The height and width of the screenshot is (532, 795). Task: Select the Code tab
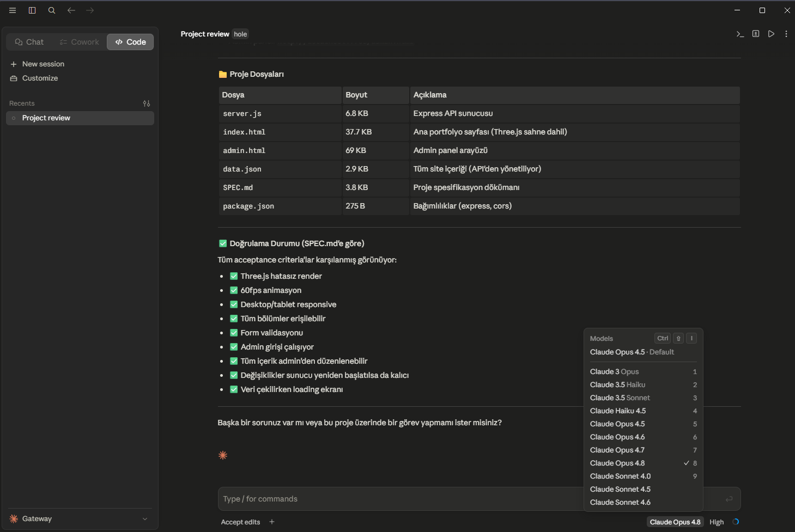point(130,42)
